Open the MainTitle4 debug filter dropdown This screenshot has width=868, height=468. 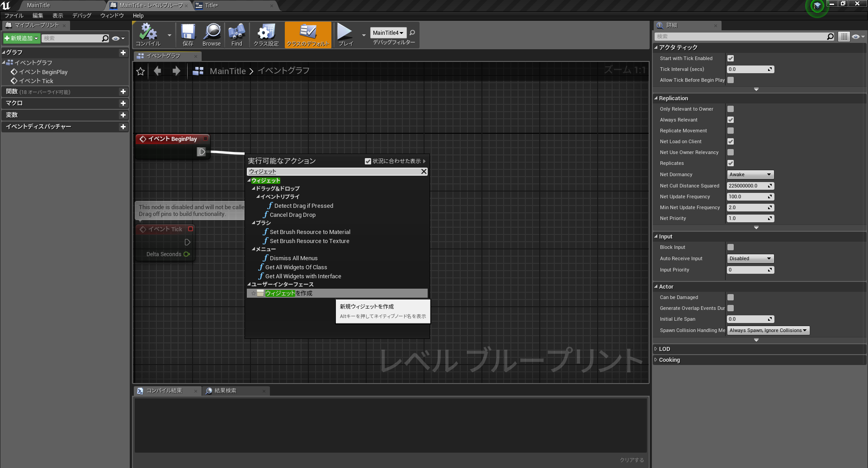[x=387, y=33]
